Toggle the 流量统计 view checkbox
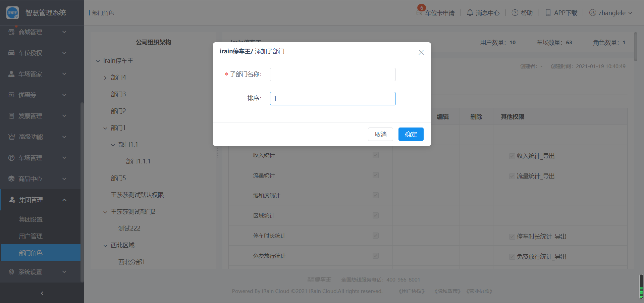 click(x=376, y=175)
